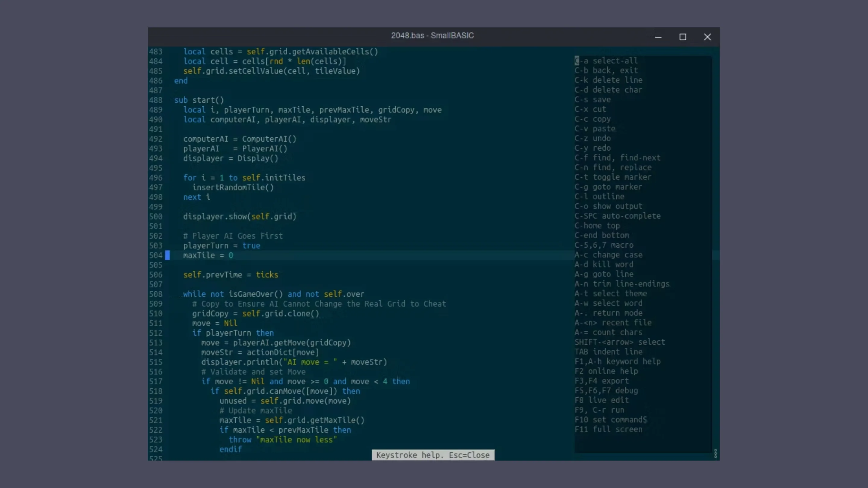Click the 'Keystroke help. Esc=Close' status bar
Image resolution: width=868 pixels, height=488 pixels.
(x=433, y=455)
